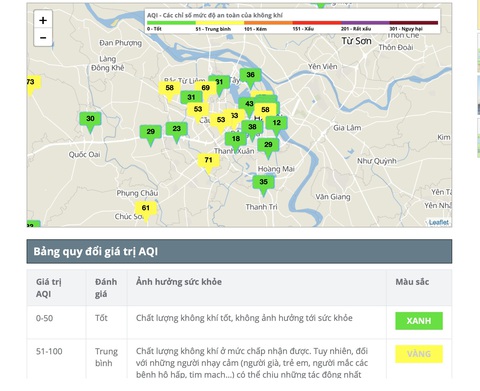Select the AQI 36 green marker
Screen dimensions: 480x391
point(251,75)
